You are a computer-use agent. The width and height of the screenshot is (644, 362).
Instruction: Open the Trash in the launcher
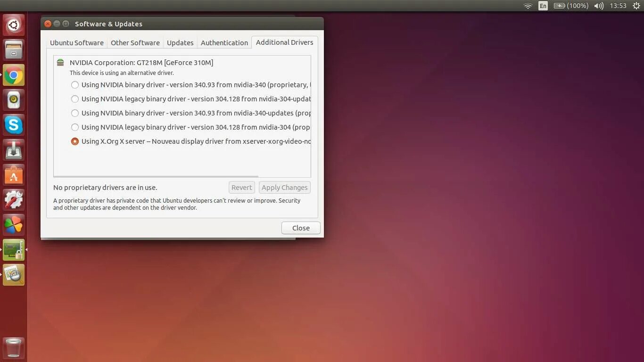click(x=14, y=348)
